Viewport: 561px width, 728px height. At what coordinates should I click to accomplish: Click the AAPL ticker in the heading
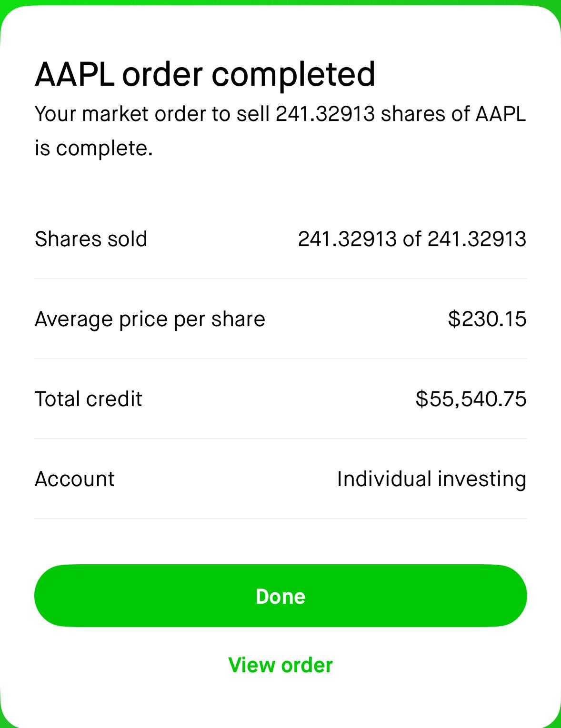tap(74, 75)
